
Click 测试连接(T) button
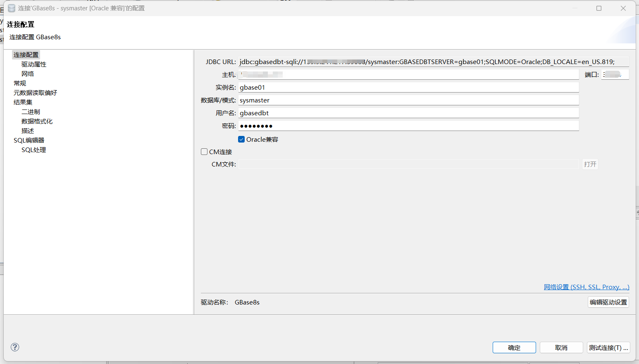pos(608,347)
